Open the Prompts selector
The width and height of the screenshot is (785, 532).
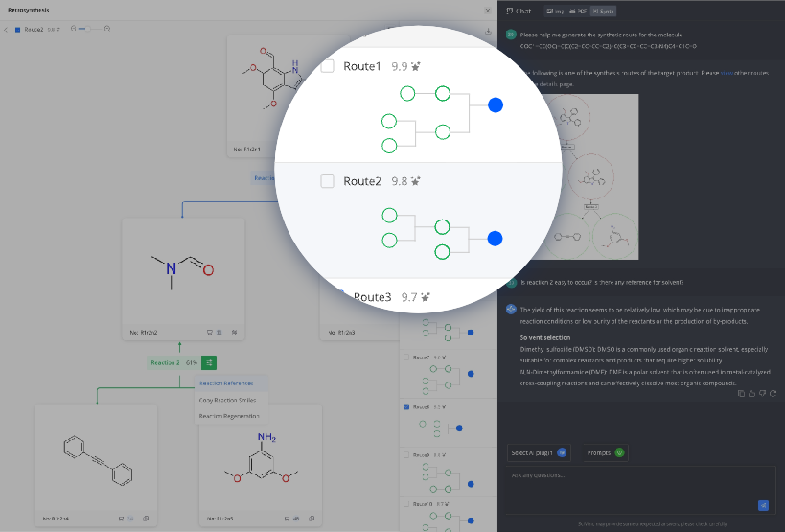606,452
